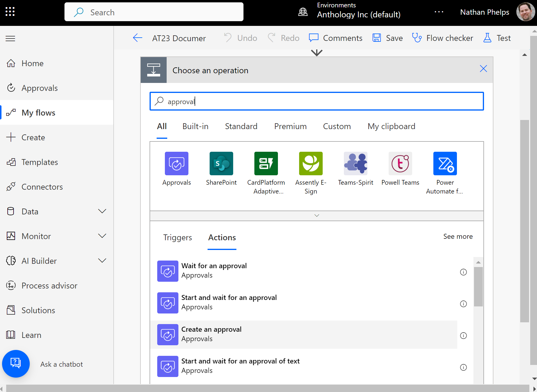Expand the Data section chevron
Viewport: 537px width, 392px height.
[102, 211]
